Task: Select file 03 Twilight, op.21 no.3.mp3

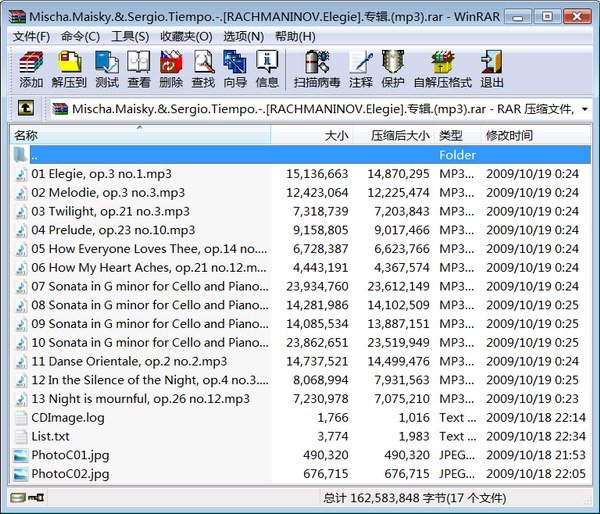Action: pyautogui.click(x=111, y=211)
